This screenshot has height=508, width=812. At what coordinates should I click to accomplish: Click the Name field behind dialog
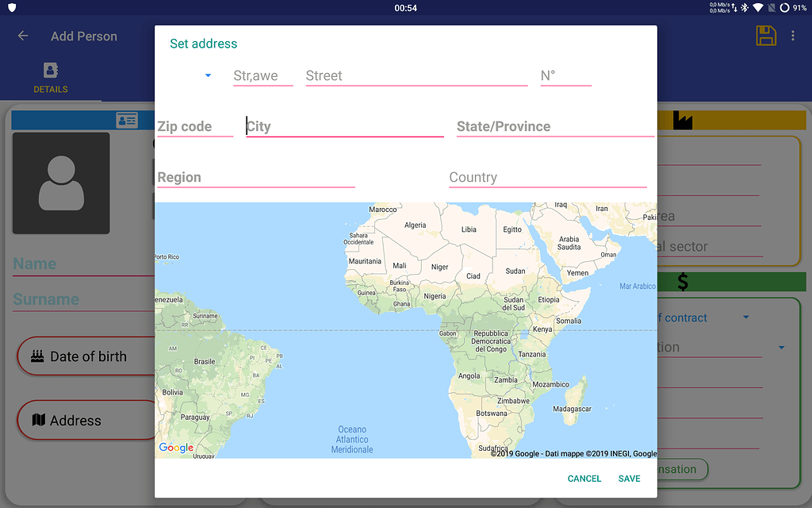82,264
